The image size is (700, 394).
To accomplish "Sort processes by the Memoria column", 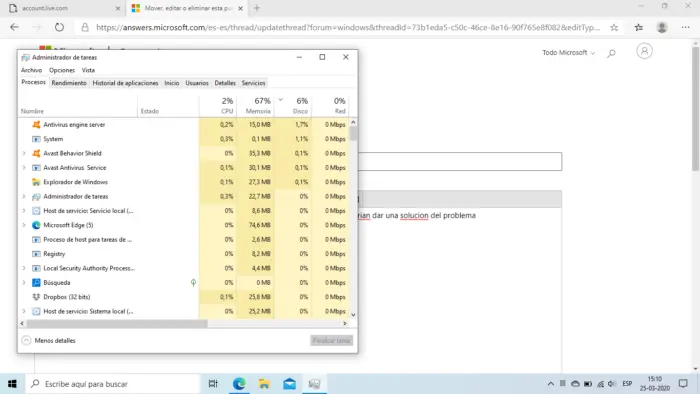I will pos(258,106).
